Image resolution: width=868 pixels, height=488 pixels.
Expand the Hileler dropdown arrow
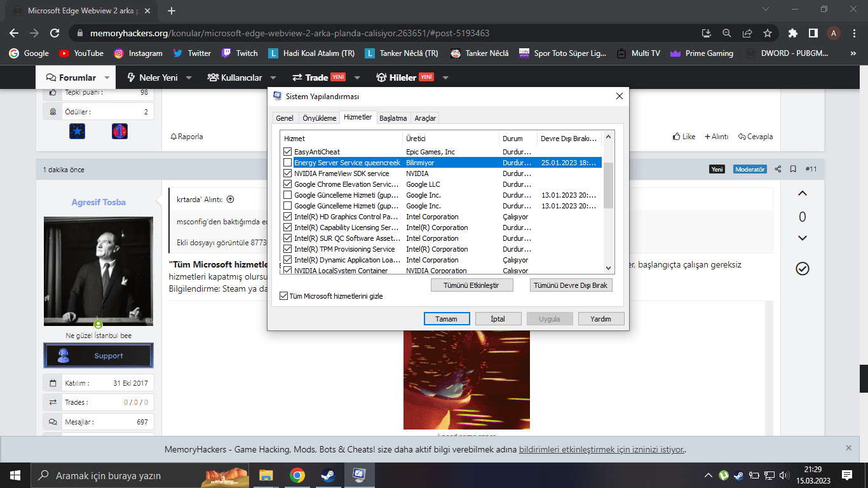[445, 78]
